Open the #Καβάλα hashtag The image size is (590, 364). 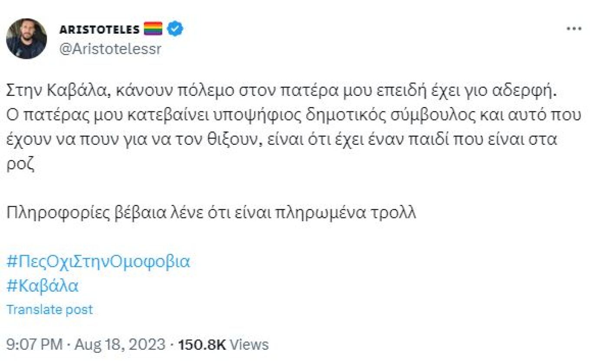[43, 286]
